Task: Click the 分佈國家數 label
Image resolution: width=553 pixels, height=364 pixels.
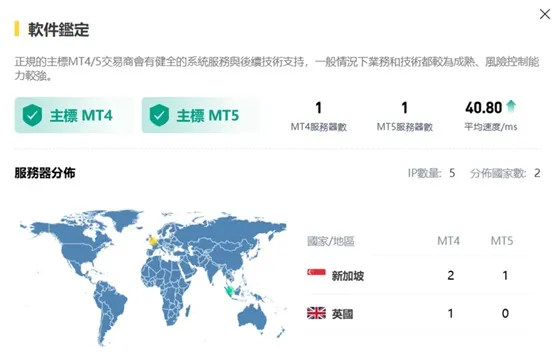Action: (x=498, y=173)
